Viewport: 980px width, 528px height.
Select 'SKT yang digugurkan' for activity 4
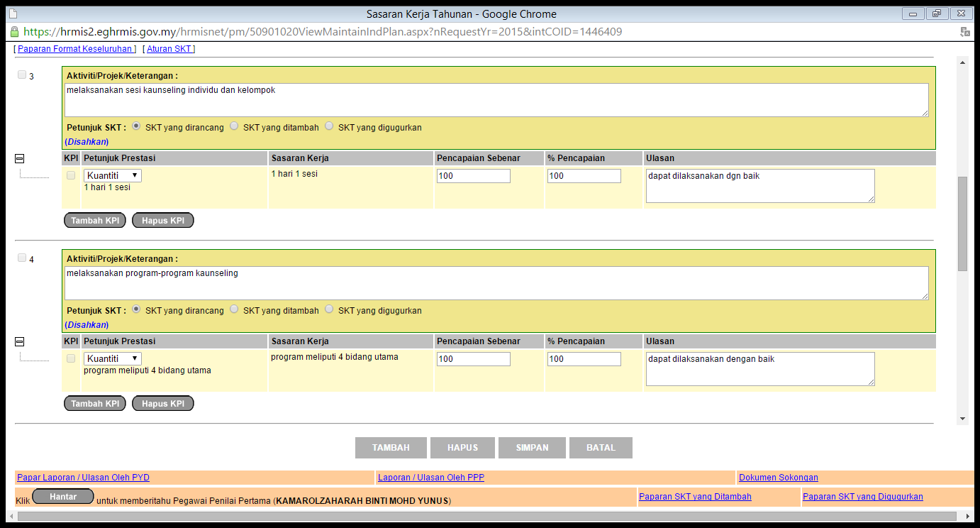coord(329,309)
